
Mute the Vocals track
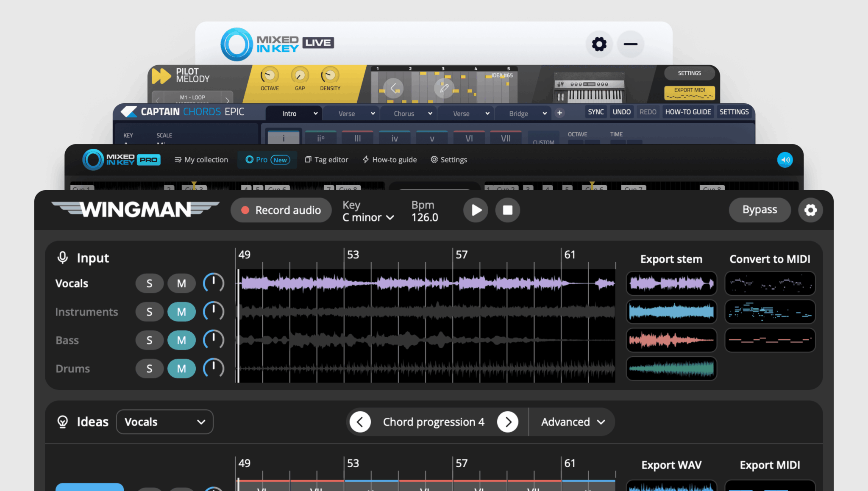pos(181,283)
